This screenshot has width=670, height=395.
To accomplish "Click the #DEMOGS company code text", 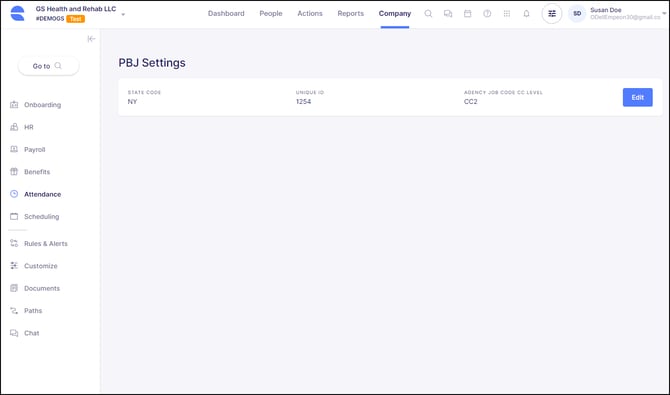I will 50,19.
